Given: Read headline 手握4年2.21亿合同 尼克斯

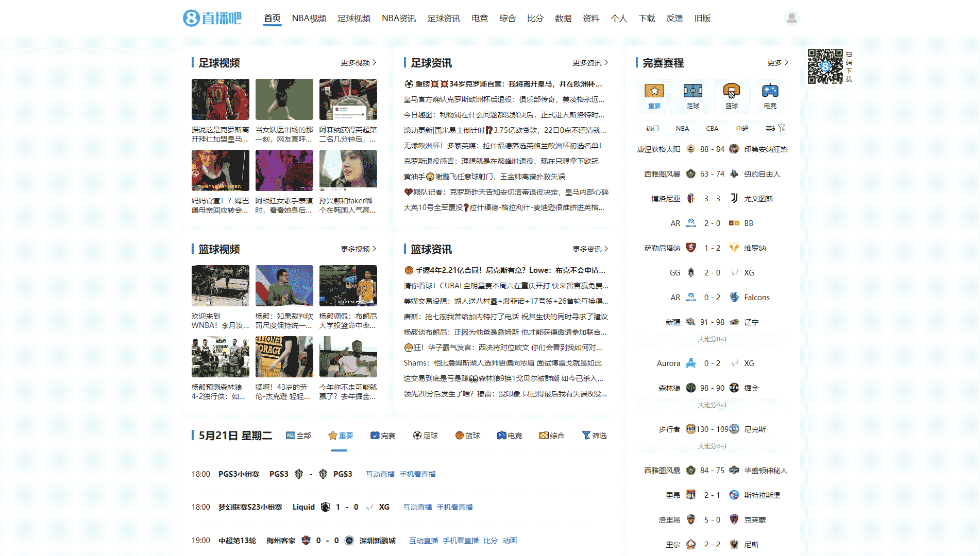Looking at the screenshot, I should [505, 270].
